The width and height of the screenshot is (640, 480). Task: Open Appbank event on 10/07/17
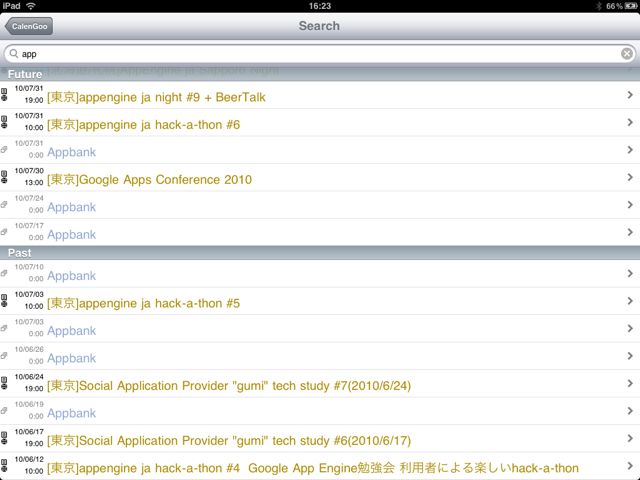coord(320,232)
